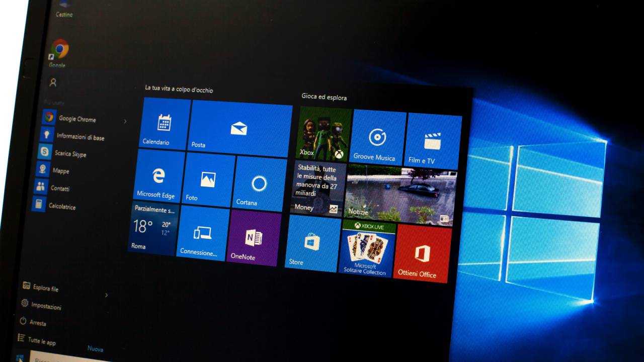This screenshot has width=644, height=362.
Task: Open Informazioni di base app
Action: pyautogui.click(x=72, y=136)
